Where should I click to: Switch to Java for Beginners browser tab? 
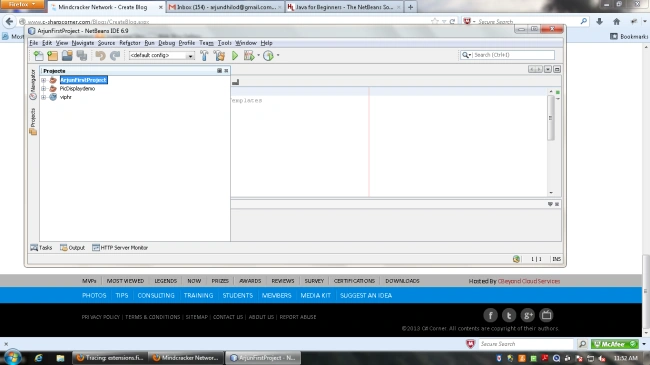(344, 7)
